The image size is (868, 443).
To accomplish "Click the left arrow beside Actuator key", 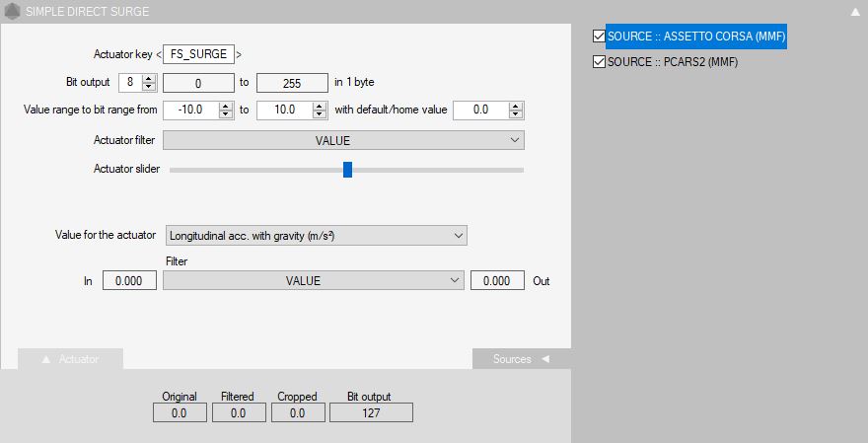I will [x=159, y=54].
